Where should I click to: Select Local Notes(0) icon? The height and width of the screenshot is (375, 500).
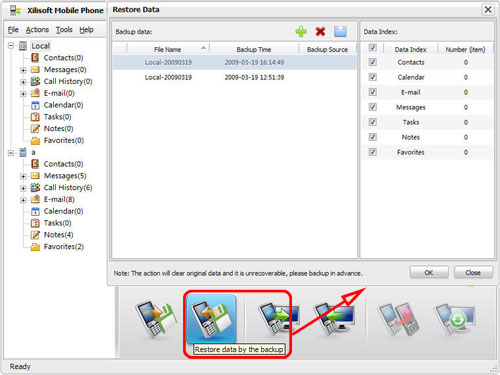point(35,129)
